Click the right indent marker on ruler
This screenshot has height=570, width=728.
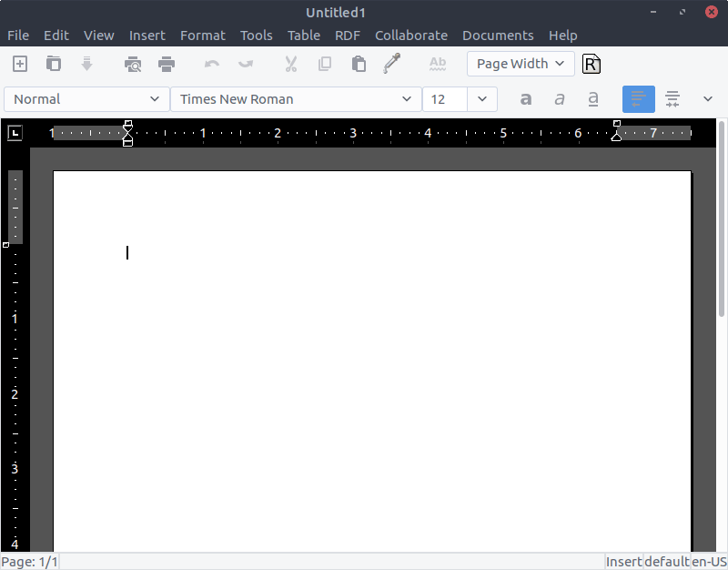pos(616,137)
